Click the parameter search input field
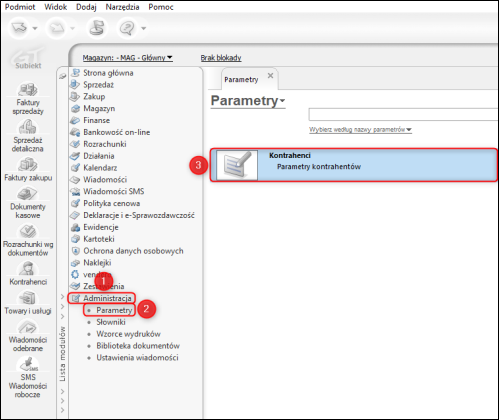The width and height of the screenshot is (499, 420). click(x=403, y=114)
